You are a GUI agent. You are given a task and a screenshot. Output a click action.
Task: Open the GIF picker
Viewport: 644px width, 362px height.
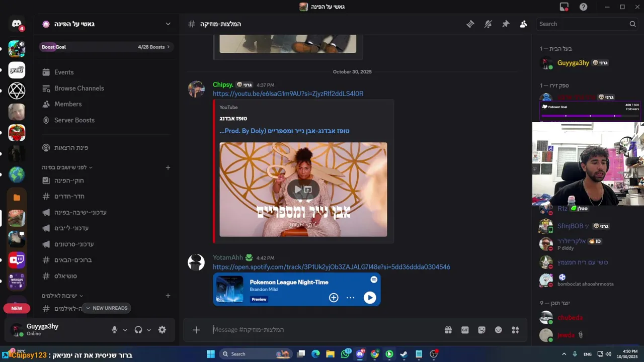[465, 330]
